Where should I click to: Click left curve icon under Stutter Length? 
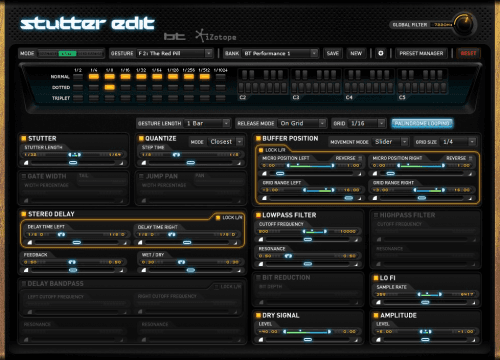point(26,163)
